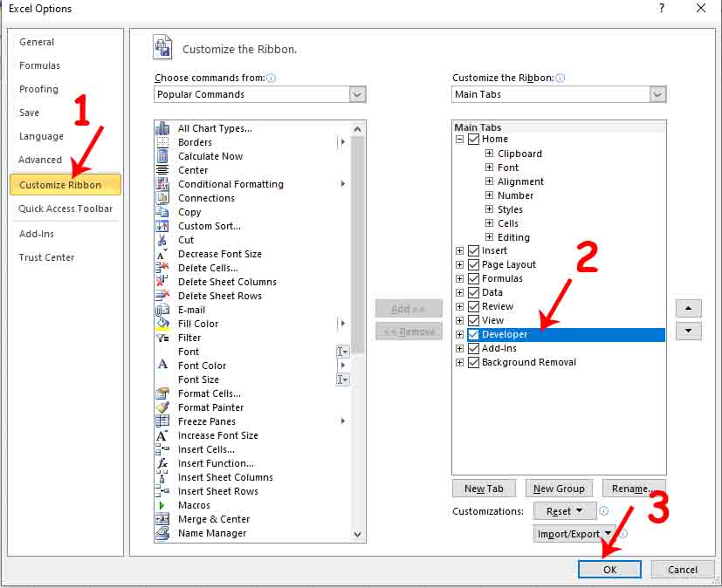Select the Delete Cells icon
This screenshot has width=722, height=588.
tap(162, 268)
